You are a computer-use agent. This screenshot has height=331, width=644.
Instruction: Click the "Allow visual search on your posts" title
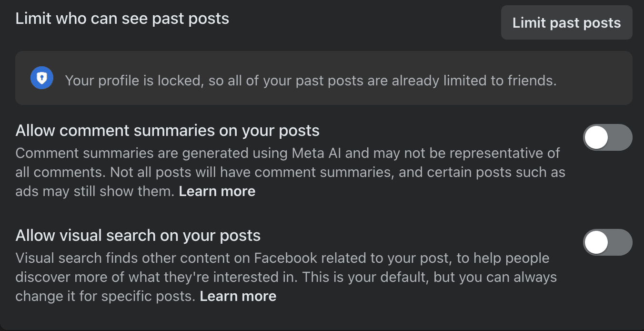(x=138, y=235)
